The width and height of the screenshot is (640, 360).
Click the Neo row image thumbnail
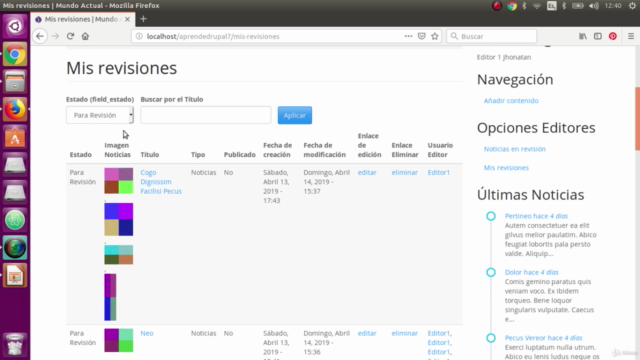pos(119,340)
